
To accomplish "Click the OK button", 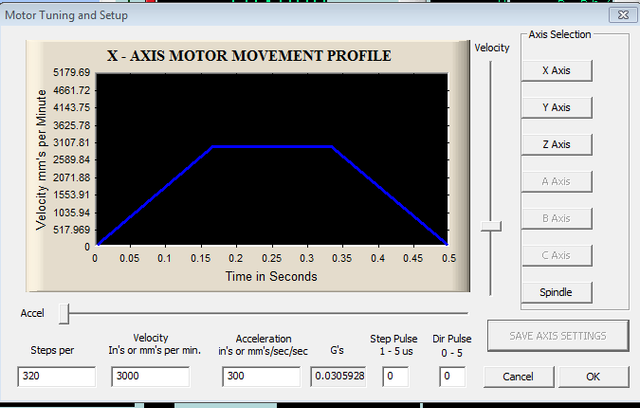I will pyautogui.click(x=593, y=377).
